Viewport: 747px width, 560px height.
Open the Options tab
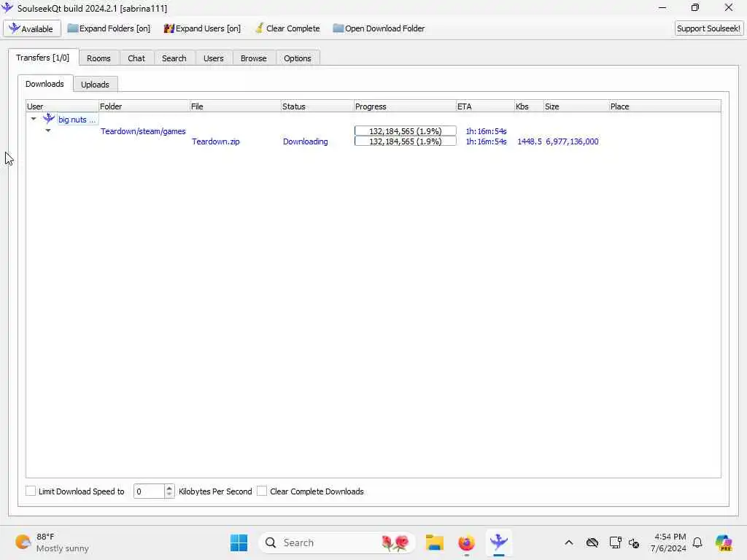coord(298,58)
